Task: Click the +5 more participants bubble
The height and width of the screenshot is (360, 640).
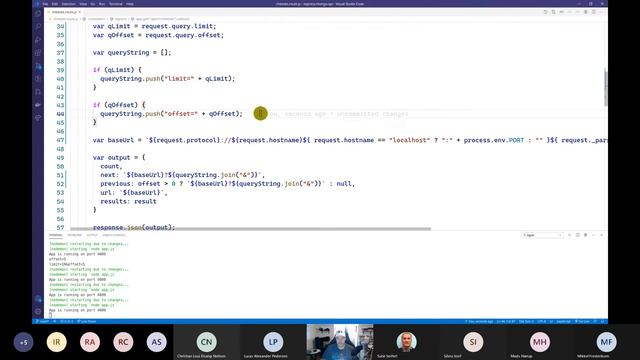Action: point(23,342)
